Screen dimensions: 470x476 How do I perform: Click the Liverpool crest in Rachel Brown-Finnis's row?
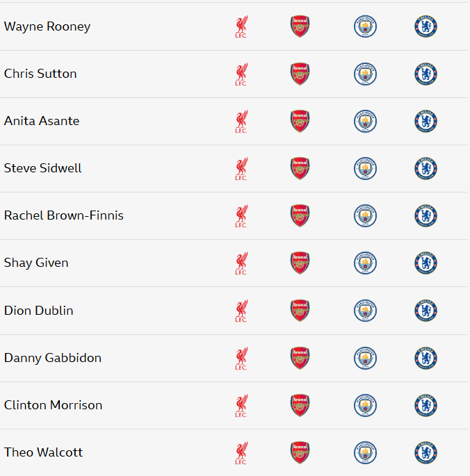tap(241, 216)
